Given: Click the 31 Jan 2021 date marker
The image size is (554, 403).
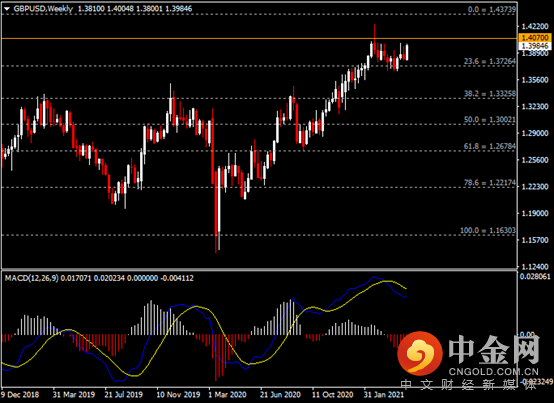Looking at the screenshot, I should pyautogui.click(x=383, y=394).
